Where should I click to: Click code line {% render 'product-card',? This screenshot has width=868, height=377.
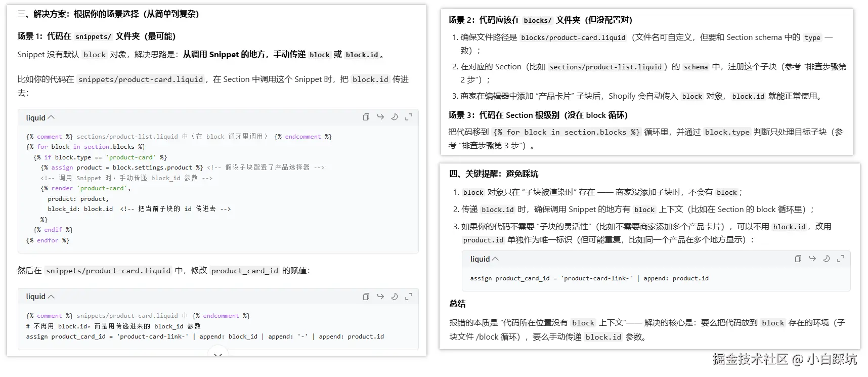[x=85, y=188]
